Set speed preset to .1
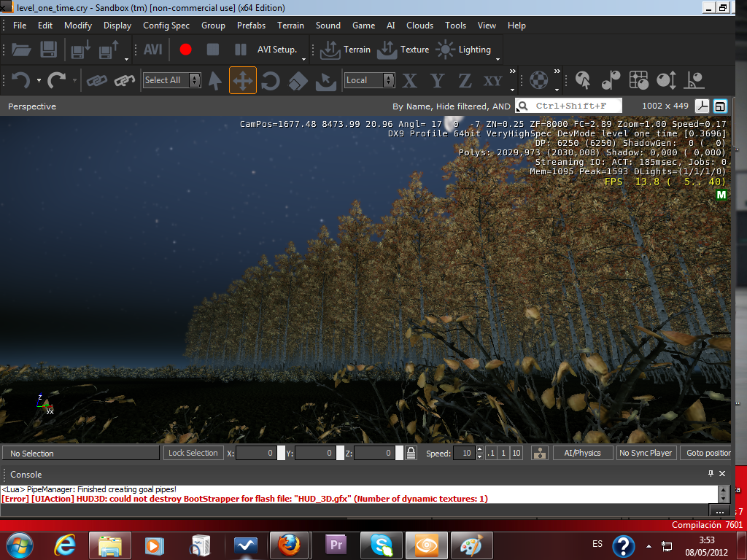Image resolution: width=747 pixels, height=560 pixels. coord(491,453)
